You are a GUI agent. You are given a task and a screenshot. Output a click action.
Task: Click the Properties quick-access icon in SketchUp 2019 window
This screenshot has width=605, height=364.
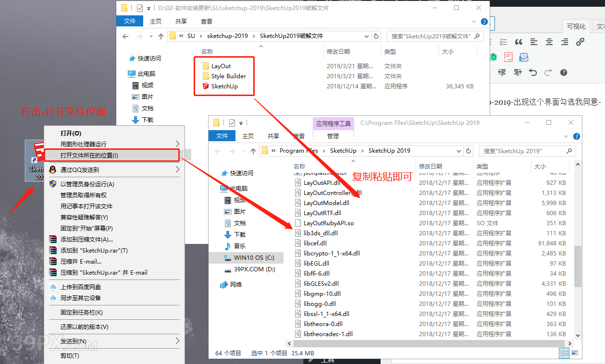click(x=232, y=123)
